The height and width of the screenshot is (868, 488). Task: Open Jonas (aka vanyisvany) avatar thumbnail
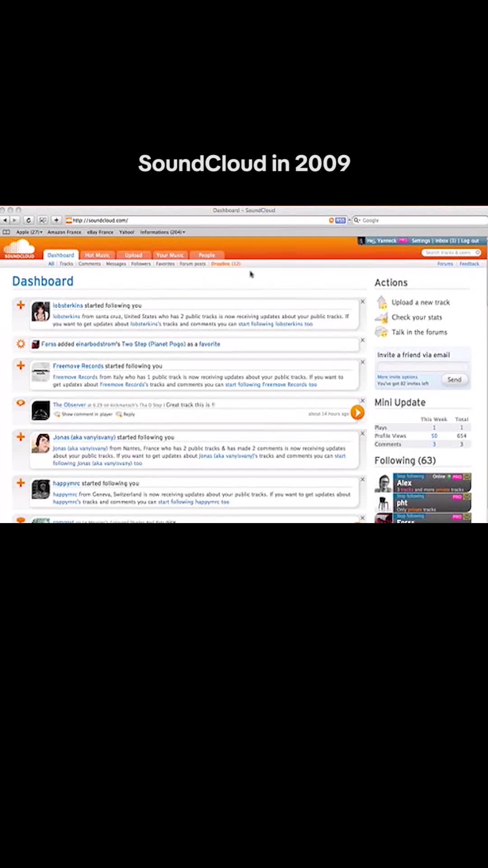(41, 443)
